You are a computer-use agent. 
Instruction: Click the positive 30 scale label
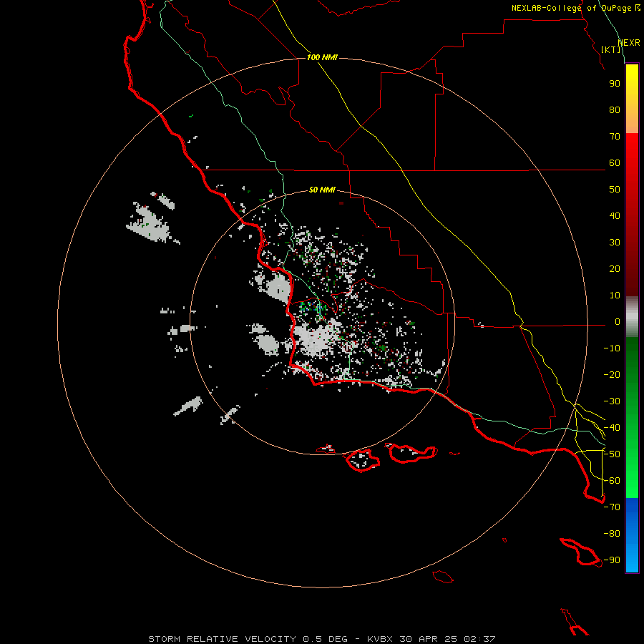(615, 243)
